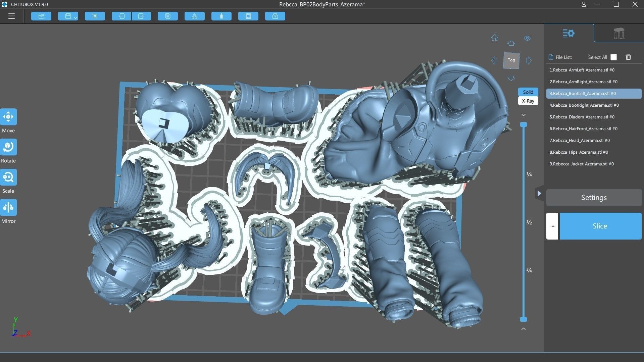Image resolution: width=644 pixels, height=362 pixels.
Task: Click the auto layout cubes icon
Action: point(195,16)
